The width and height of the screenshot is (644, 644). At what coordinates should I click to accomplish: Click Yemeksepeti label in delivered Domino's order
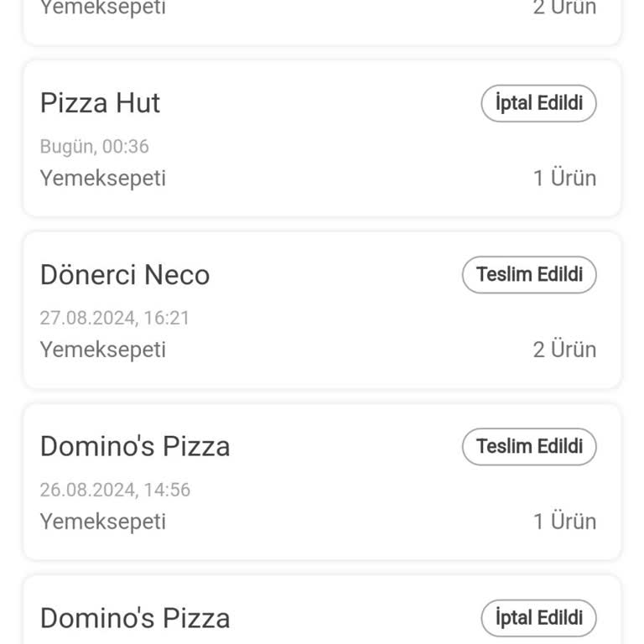click(102, 522)
